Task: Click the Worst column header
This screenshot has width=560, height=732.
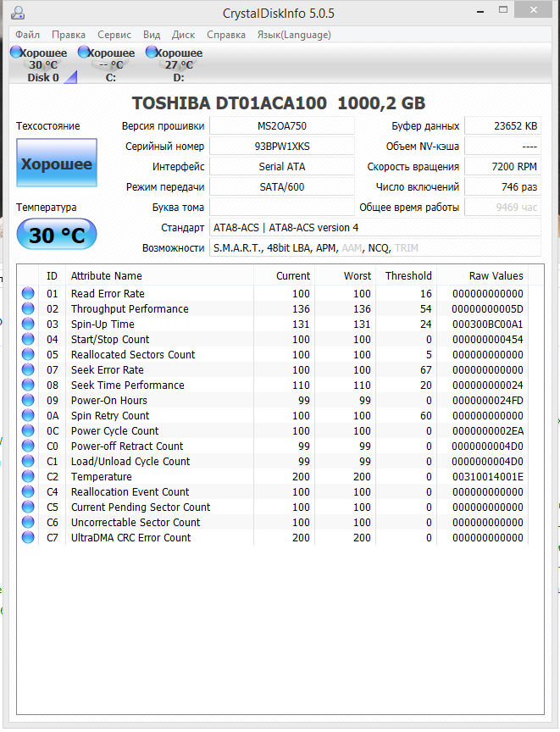Action: 346,276
